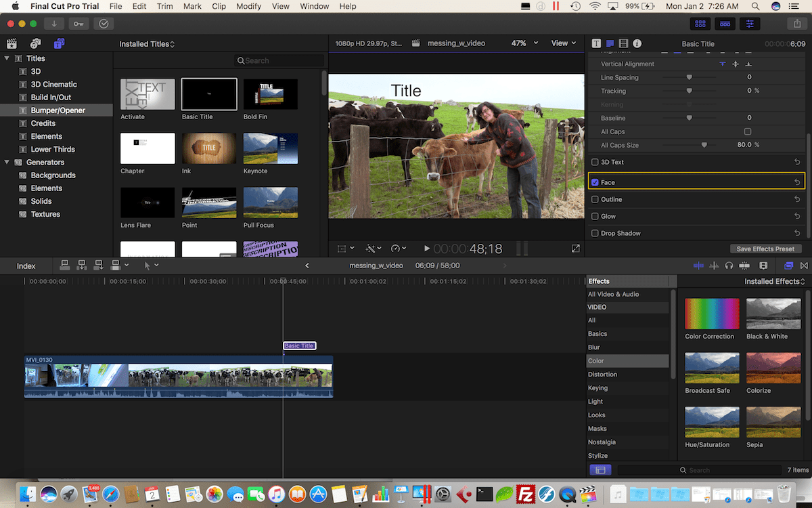
Task: Enable the Outline checkbox
Action: (597, 199)
